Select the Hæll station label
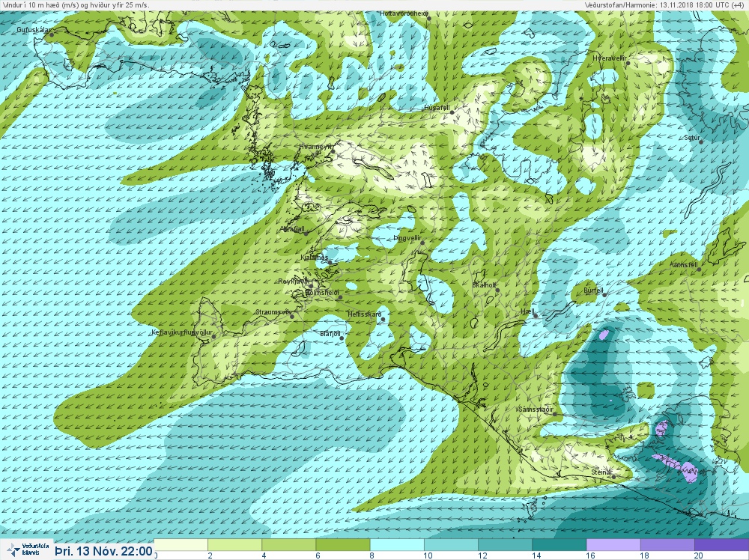This screenshot has height=560, width=749. [527, 311]
